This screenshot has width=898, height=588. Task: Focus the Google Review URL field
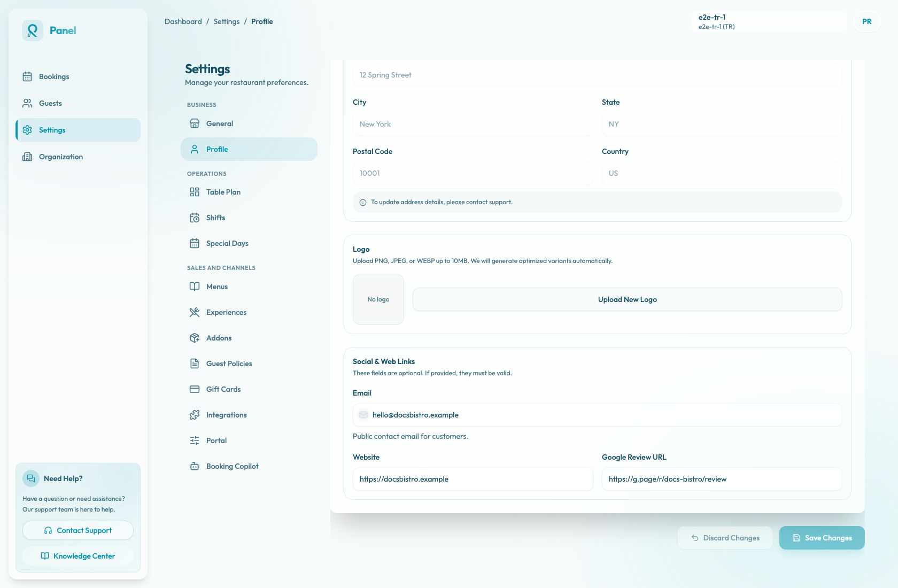722,479
